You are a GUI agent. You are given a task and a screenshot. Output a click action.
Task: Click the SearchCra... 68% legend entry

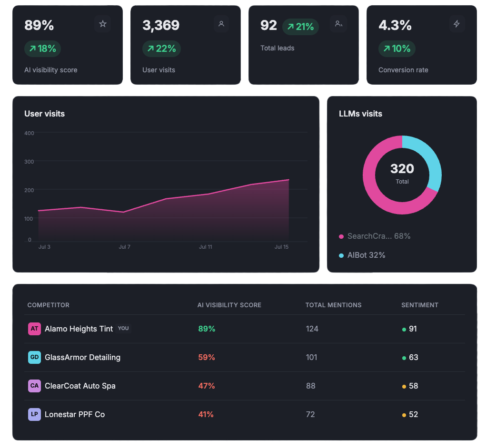pyautogui.click(x=375, y=236)
